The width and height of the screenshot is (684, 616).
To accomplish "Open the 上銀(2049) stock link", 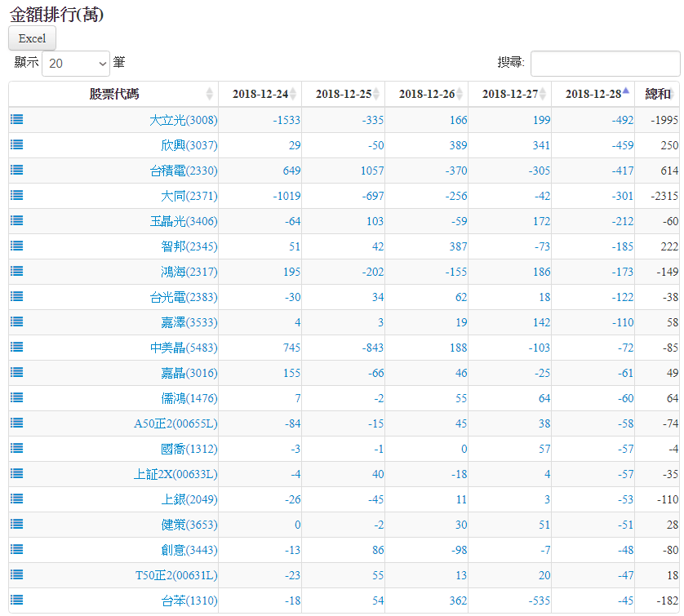I will coord(189,499).
